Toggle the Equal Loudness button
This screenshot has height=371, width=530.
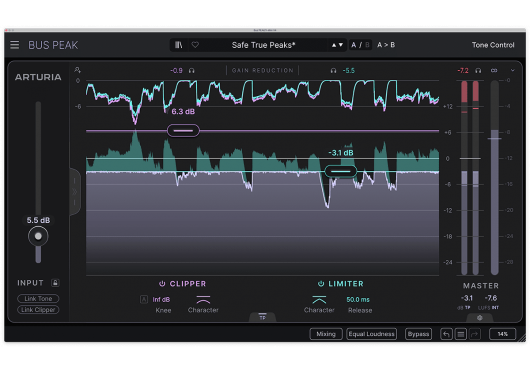[x=371, y=334]
